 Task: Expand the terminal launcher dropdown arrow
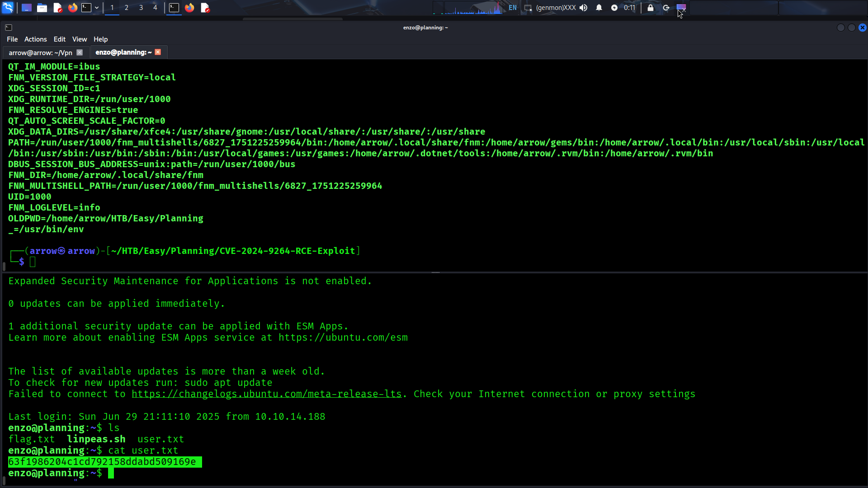coord(97,8)
